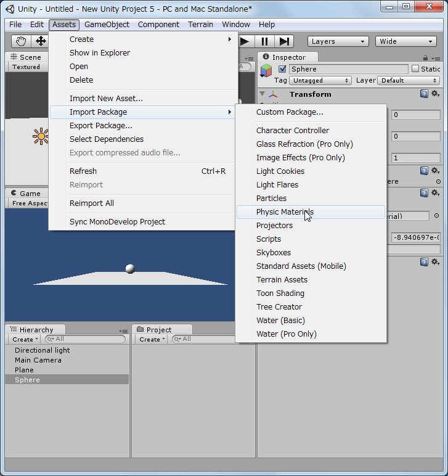Click the sun light gizmo in Scene

(41, 136)
